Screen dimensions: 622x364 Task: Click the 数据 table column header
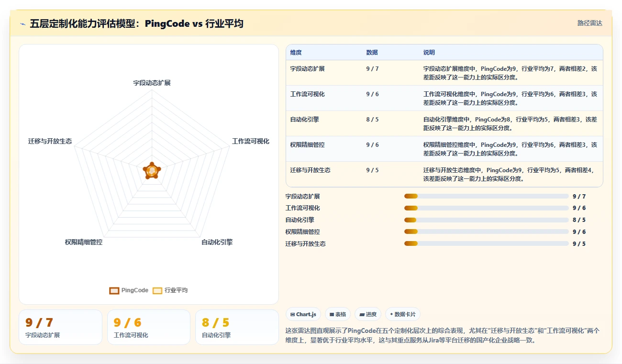372,53
